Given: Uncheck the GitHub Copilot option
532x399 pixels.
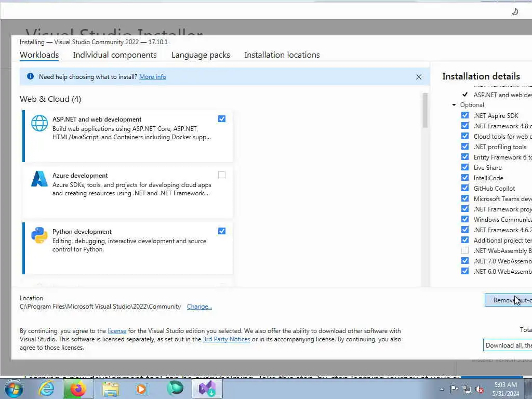Looking at the screenshot, I should pos(465,188).
